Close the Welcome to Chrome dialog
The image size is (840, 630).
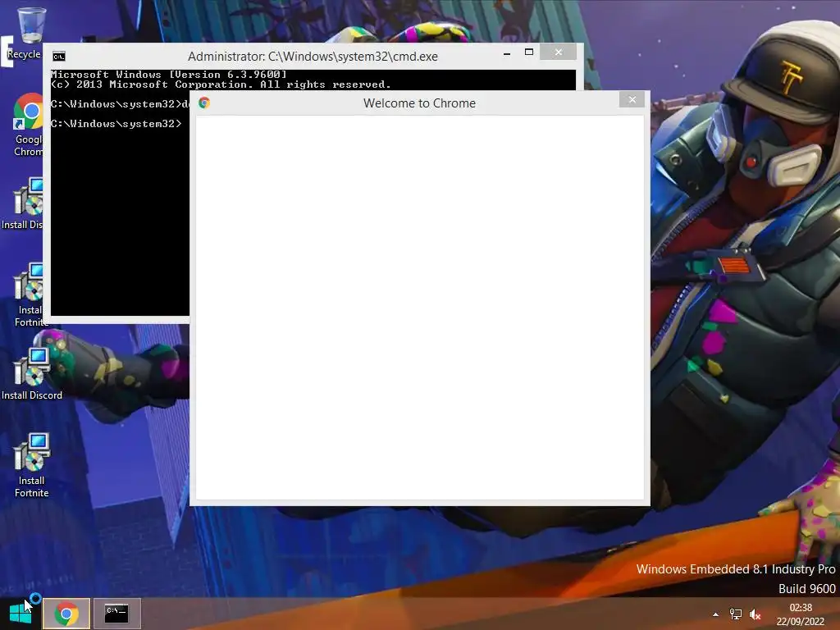tap(632, 99)
